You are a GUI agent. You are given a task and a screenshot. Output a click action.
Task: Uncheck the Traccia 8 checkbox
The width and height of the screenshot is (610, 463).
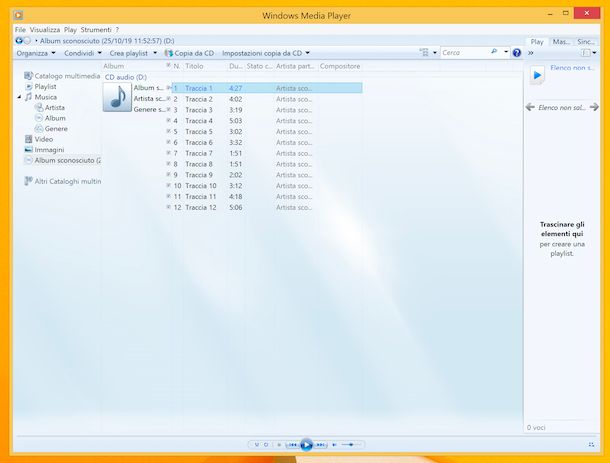click(168, 163)
